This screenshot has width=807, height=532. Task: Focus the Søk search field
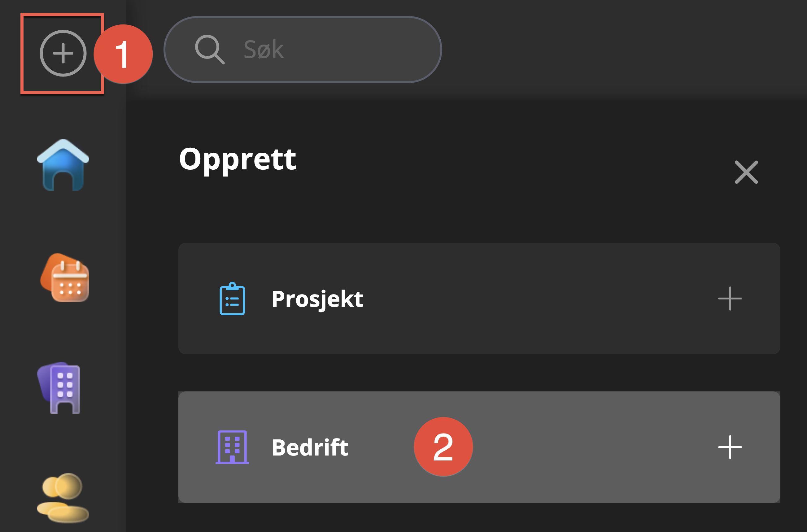[x=322, y=50]
